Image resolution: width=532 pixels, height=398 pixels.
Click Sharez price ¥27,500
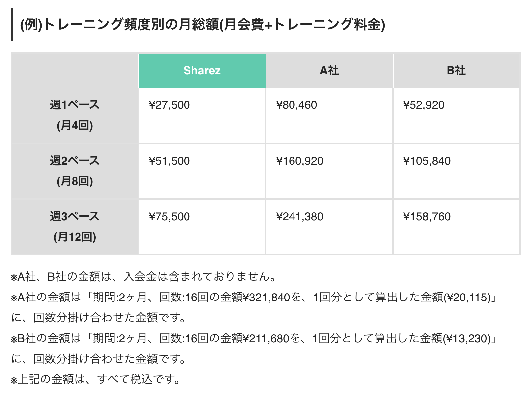point(169,105)
